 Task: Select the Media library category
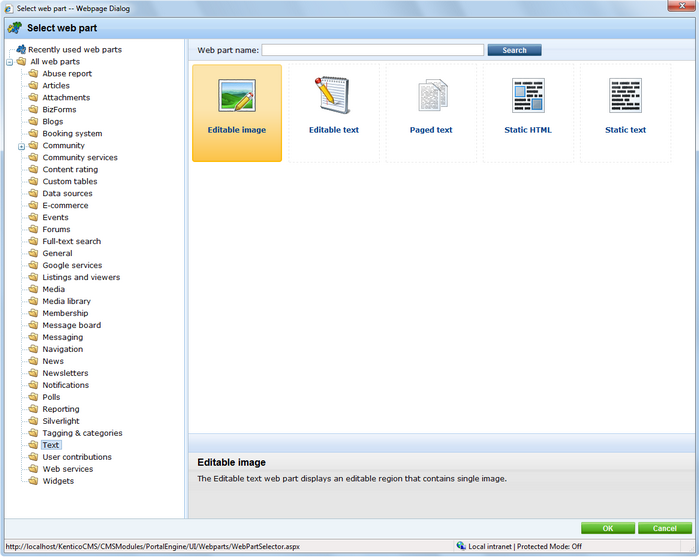pos(66,302)
